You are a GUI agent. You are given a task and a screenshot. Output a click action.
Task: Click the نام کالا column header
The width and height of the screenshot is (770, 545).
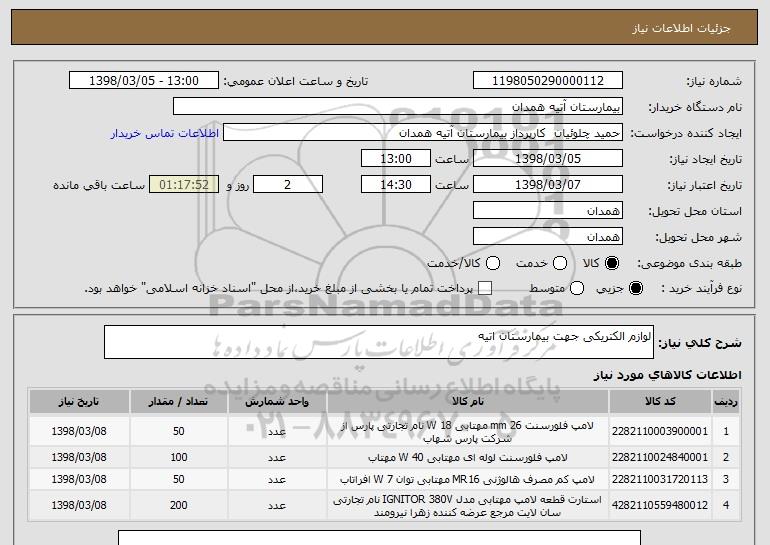[468, 402]
